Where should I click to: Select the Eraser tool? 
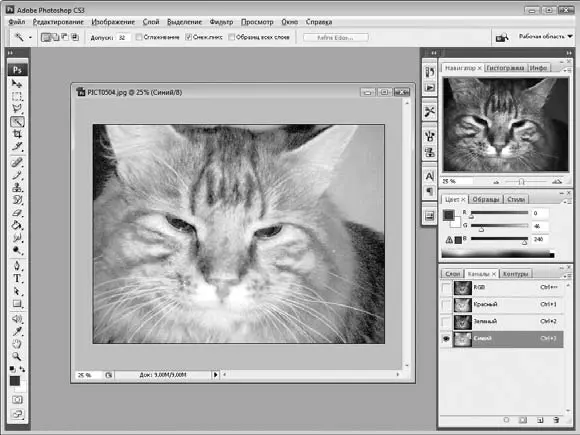coord(17,213)
